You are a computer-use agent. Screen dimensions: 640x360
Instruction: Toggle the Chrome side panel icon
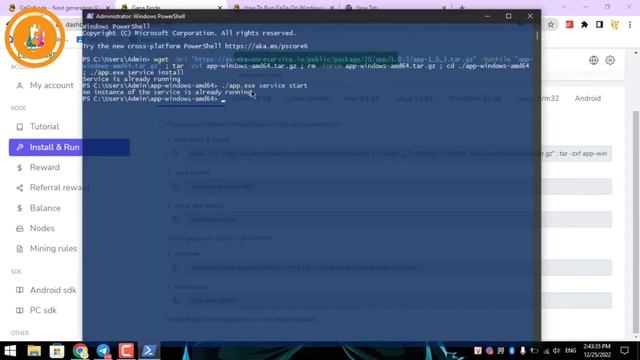click(600, 25)
